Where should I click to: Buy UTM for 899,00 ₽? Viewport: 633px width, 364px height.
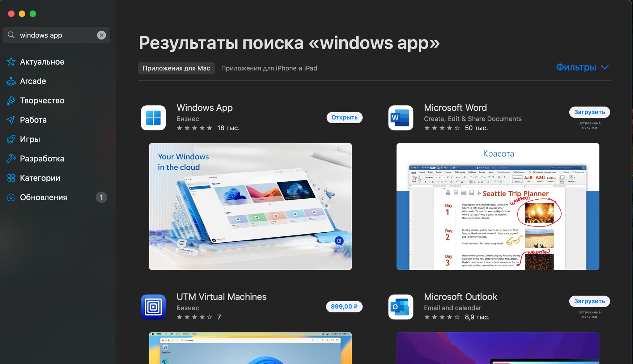344,307
